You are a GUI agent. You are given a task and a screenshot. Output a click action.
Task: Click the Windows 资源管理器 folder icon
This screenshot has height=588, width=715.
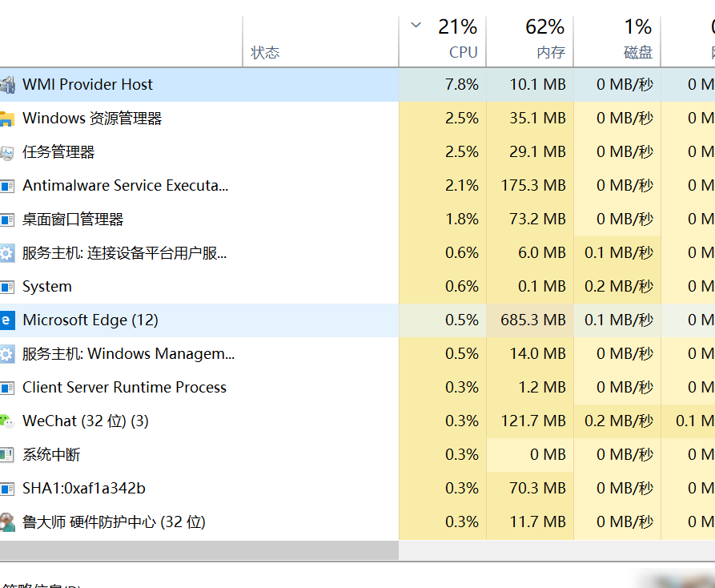(x=7, y=119)
